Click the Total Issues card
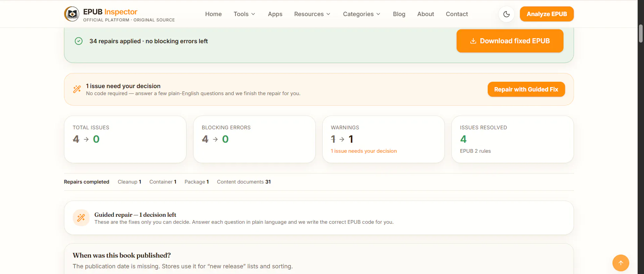 coord(125,139)
